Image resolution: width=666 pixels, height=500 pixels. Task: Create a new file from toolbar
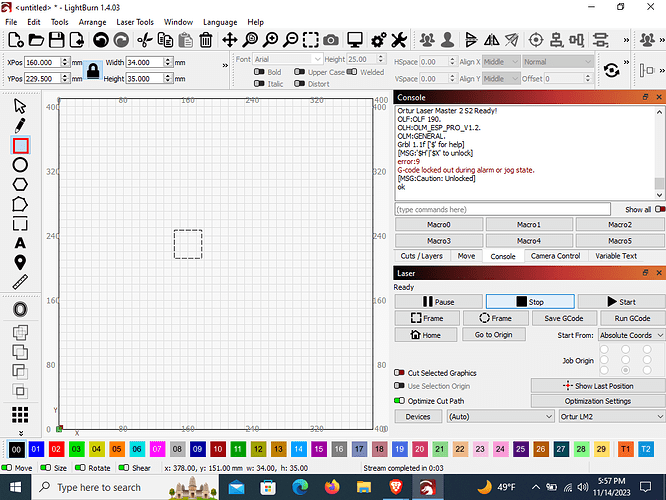click(16, 40)
